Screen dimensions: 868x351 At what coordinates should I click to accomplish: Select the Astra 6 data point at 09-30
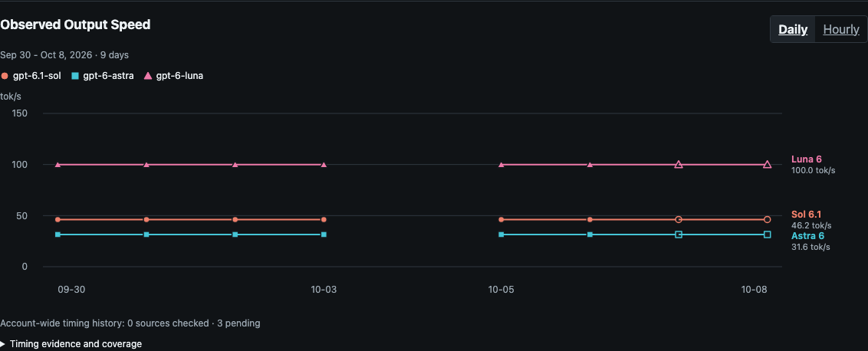58,235
